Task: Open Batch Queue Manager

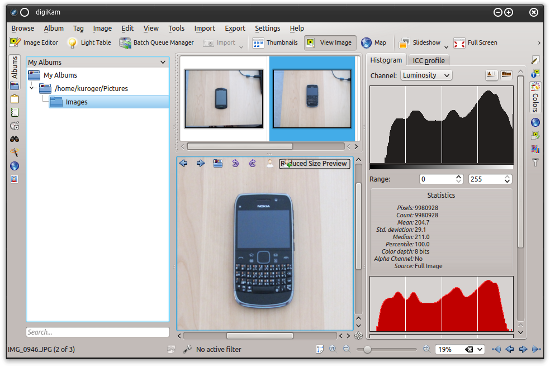Action: coord(156,43)
